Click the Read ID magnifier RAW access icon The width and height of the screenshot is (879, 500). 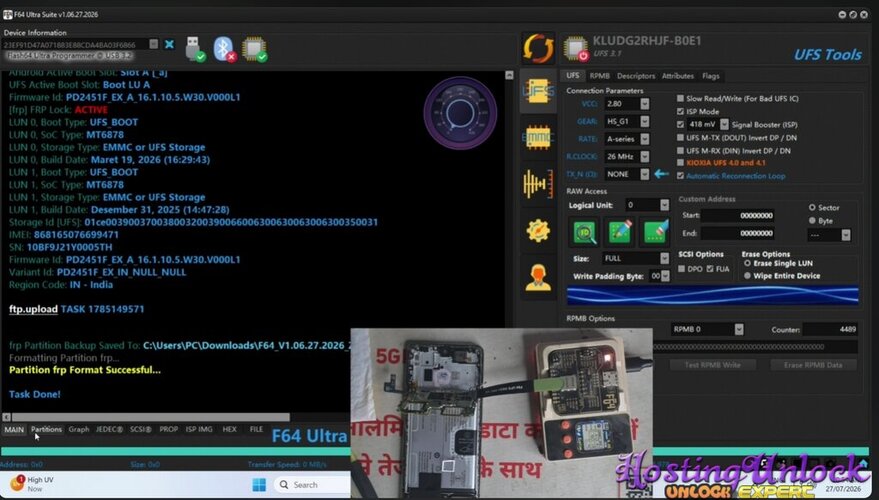(x=584, y=232)
